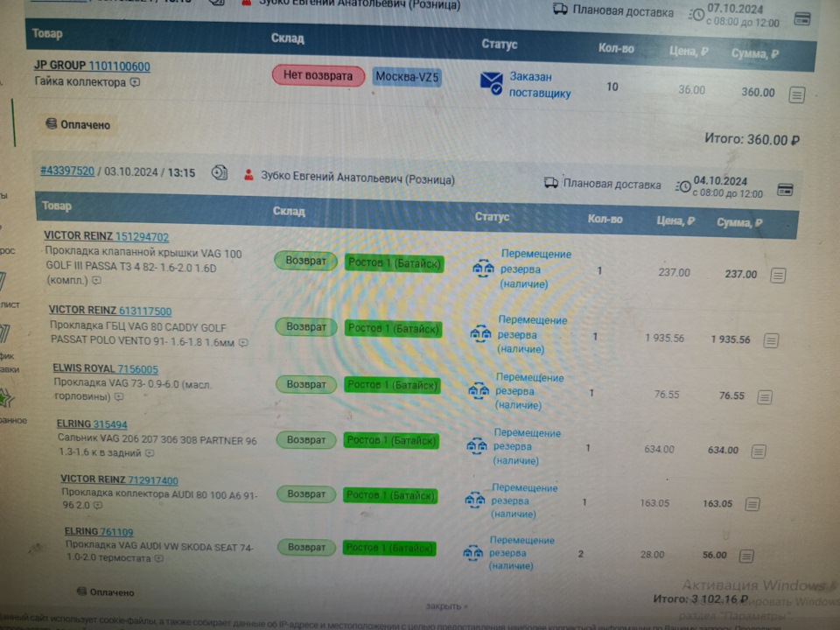Open product link JP GROUP 1101100600
The width and height of the screenshot is (840, 630).
[92, 66]
